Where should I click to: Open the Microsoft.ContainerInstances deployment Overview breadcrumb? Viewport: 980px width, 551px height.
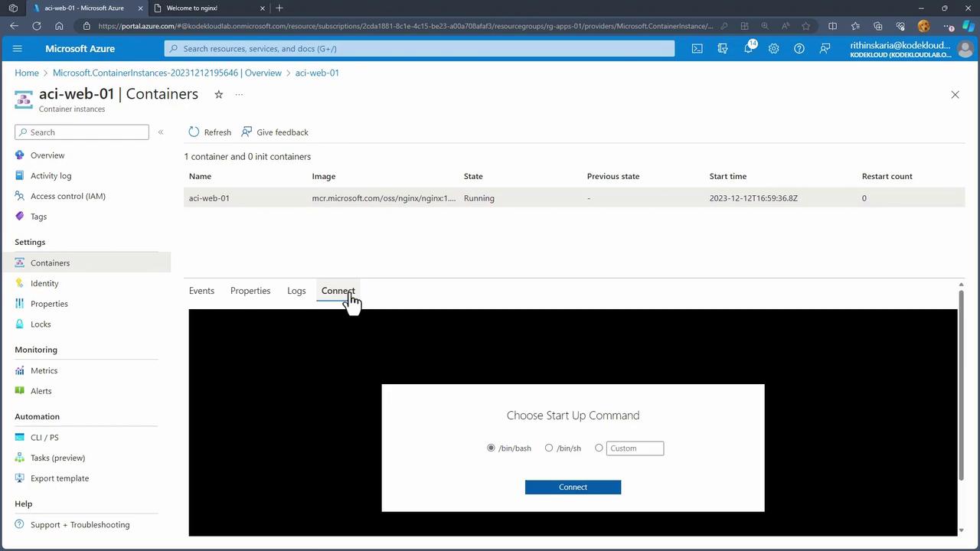(x=167, y=73)
